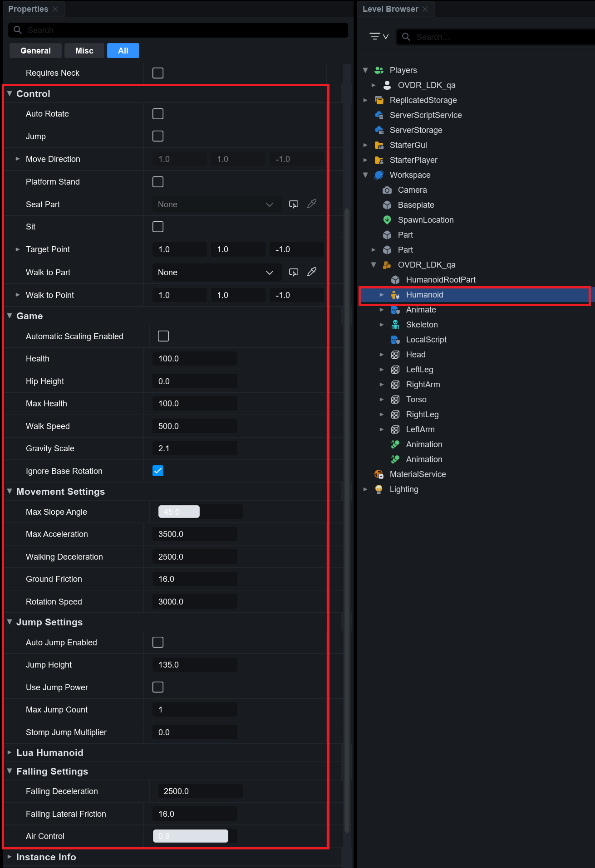Toggle the Use Jump Power checkbox
This screenshot has height=868, width=595.
tap(158, 687)
